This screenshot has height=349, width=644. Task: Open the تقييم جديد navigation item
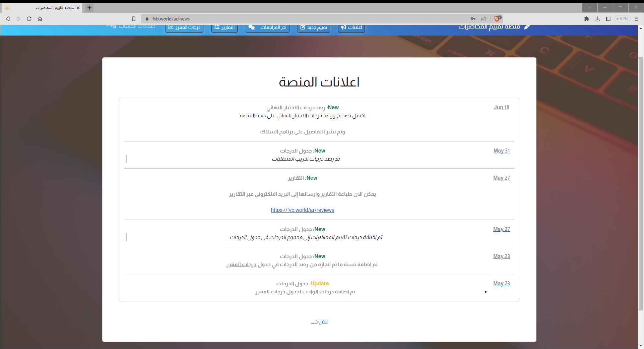click(314, 27)
